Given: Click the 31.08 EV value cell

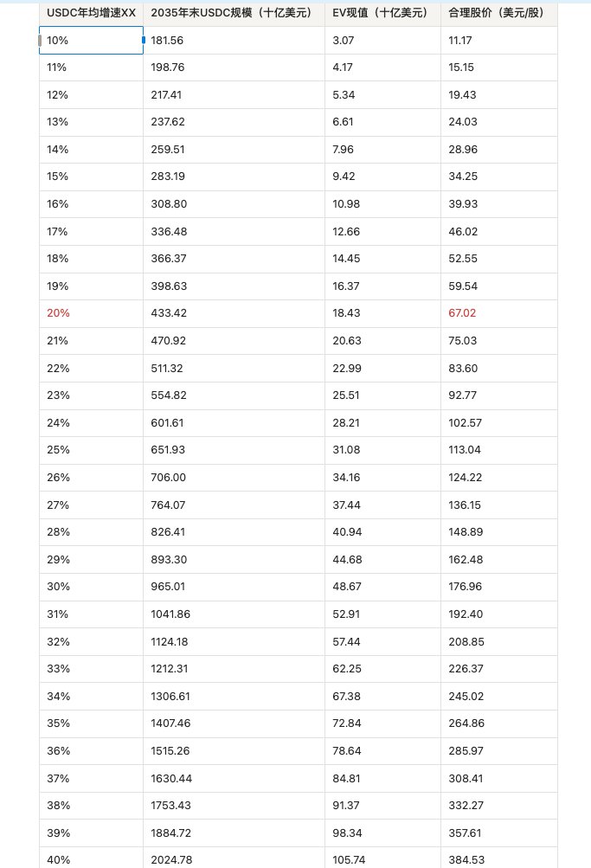Looking at the screenshot, I should [382, 450].
